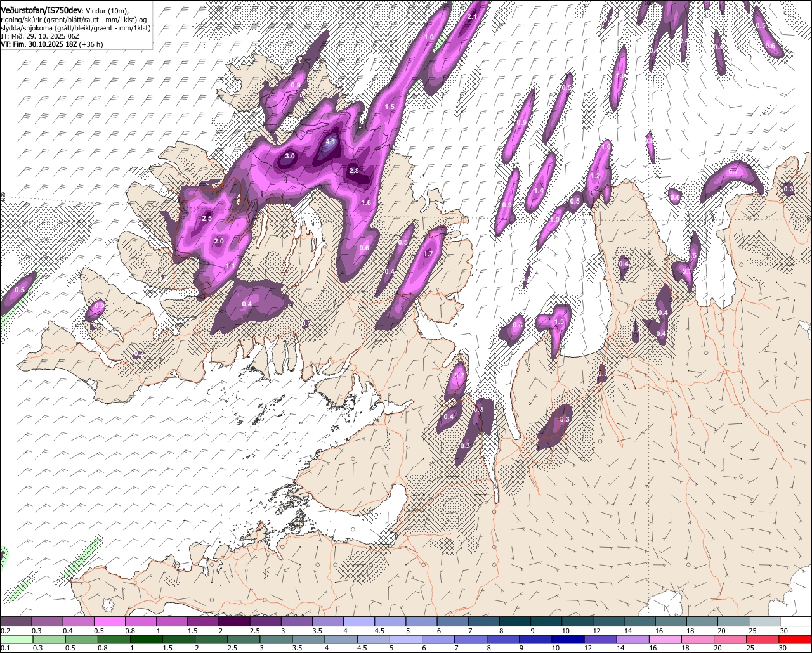Click the 0.2 label in the upper legend row

click(5, 631)
